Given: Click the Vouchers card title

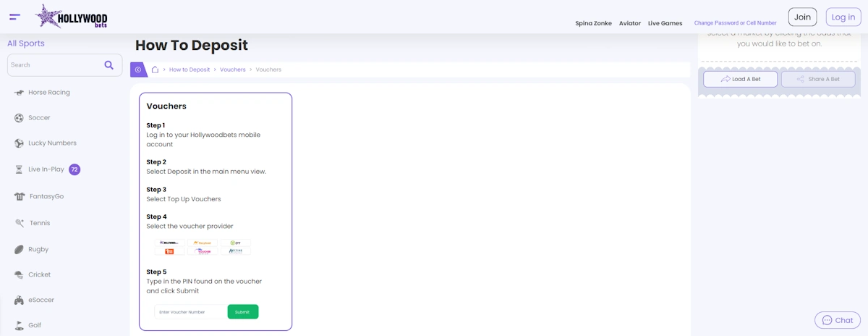Looking at the screenshot, I should (166, 106).
